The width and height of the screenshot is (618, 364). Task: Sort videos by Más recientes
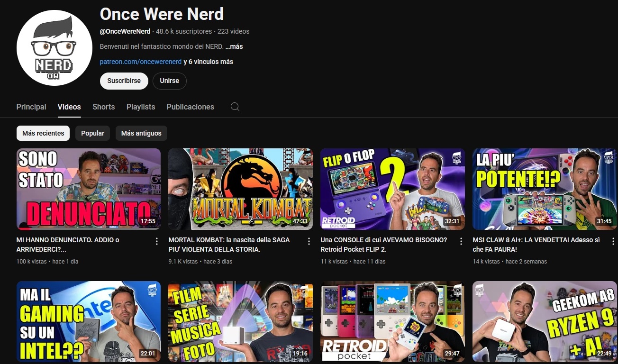(x=43, y=133)
